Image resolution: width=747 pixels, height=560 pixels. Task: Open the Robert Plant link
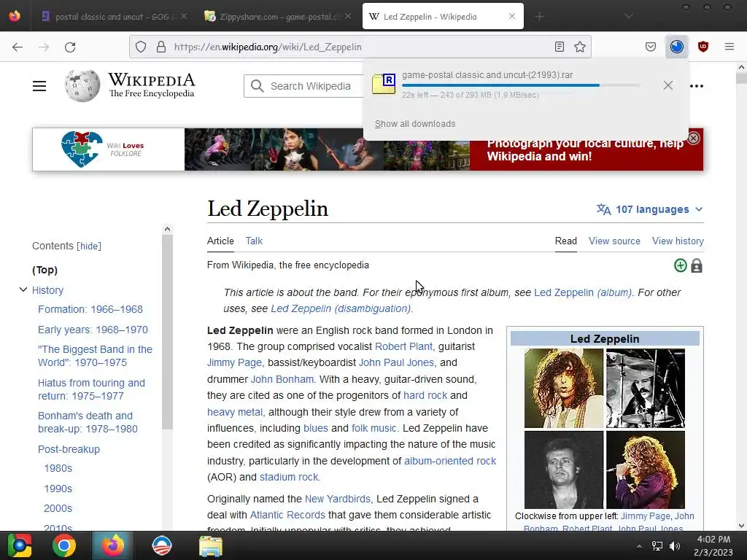[x=403, y=346]
